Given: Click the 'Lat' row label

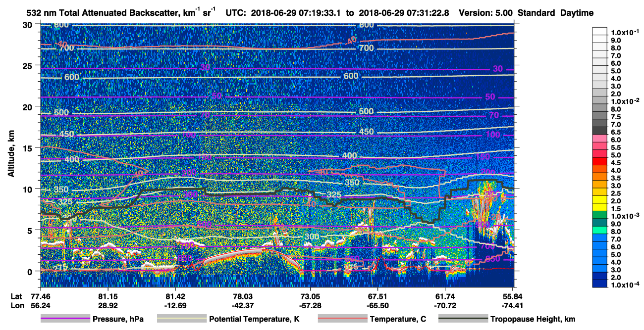Looking at the screenshot, I should tap(16, 295).
